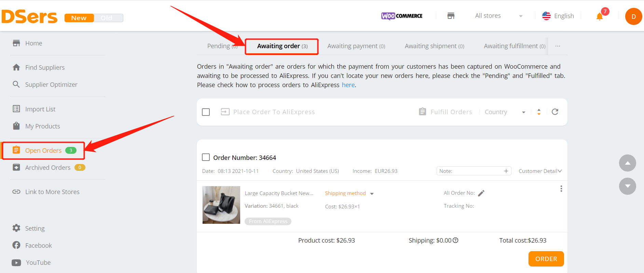Open the order item three-dots menu

561,189
